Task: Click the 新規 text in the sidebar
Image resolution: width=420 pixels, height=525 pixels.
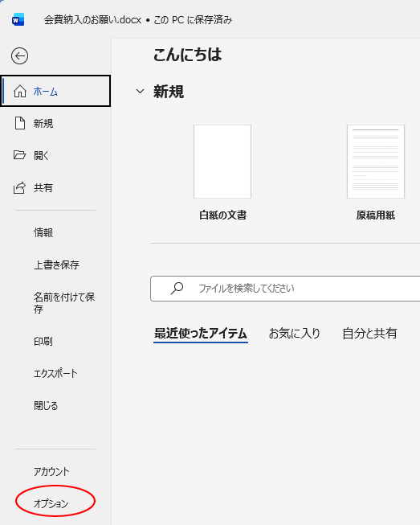Action: click(x=43, y=124)
